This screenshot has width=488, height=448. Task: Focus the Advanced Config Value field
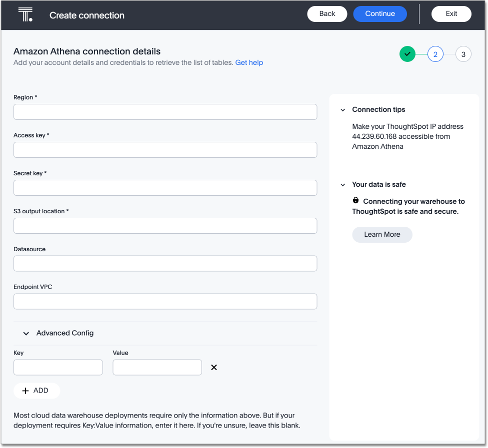pos(157,368)
